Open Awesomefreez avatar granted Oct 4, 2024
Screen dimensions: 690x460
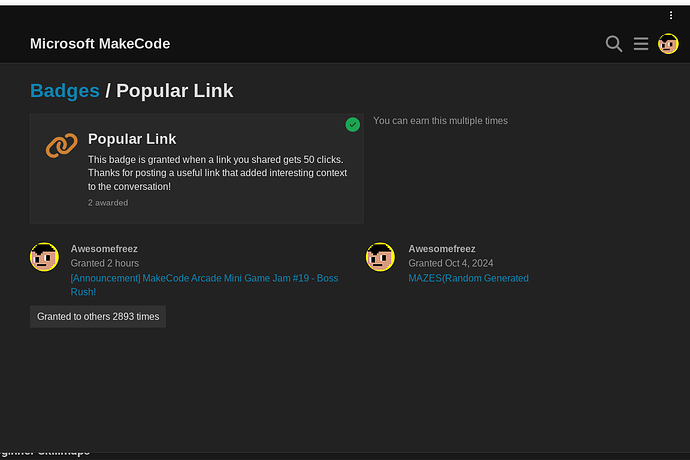coord(380,257)
